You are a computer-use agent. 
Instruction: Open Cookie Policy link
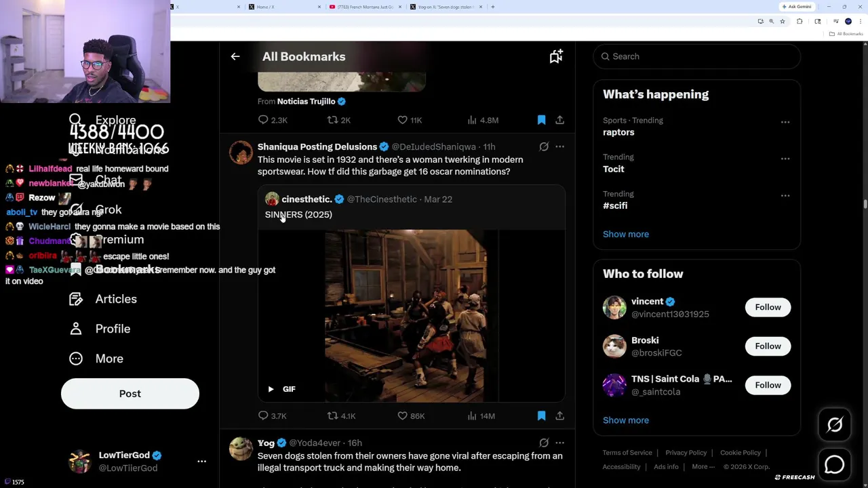tap(741, 453)
